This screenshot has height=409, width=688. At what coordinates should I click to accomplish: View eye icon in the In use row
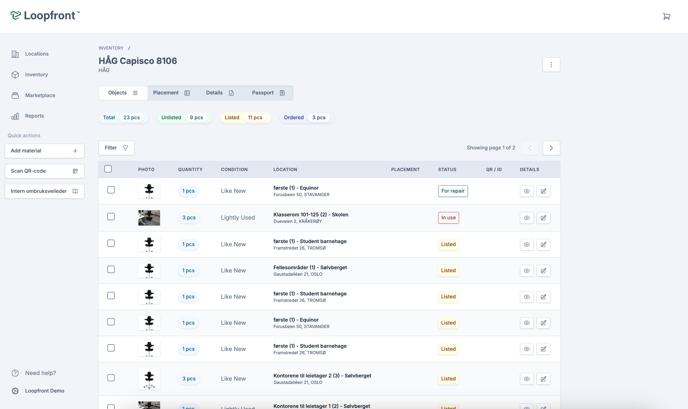(x=527, y=218)
